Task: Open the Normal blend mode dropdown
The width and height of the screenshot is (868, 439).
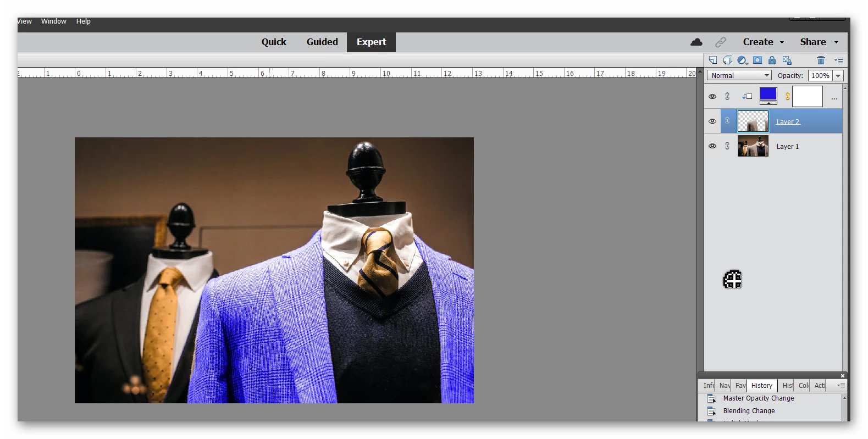Action: coord(739,75)
